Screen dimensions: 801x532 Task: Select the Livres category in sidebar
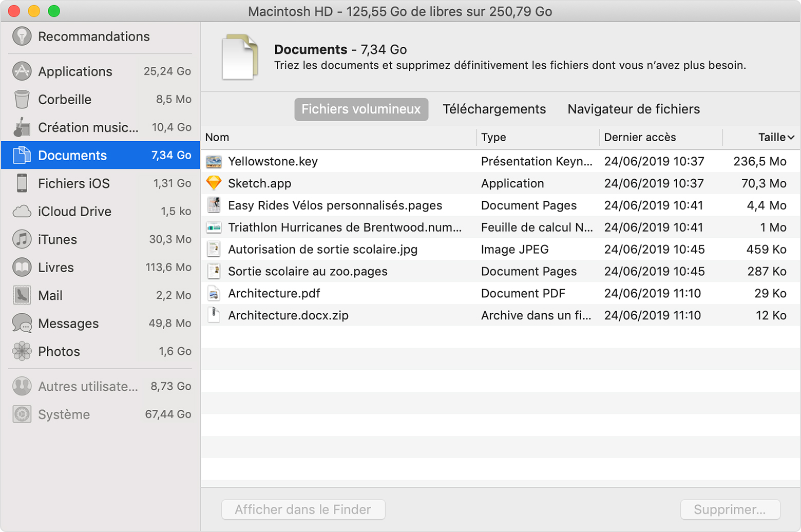click(56, 268)
